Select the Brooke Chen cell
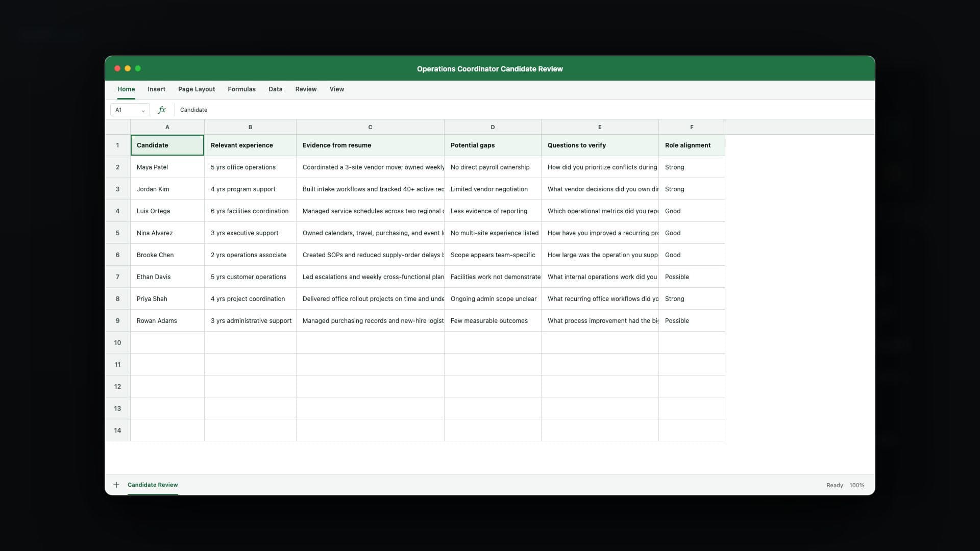The width and height of the screenshot is (980, 551). 167,255
